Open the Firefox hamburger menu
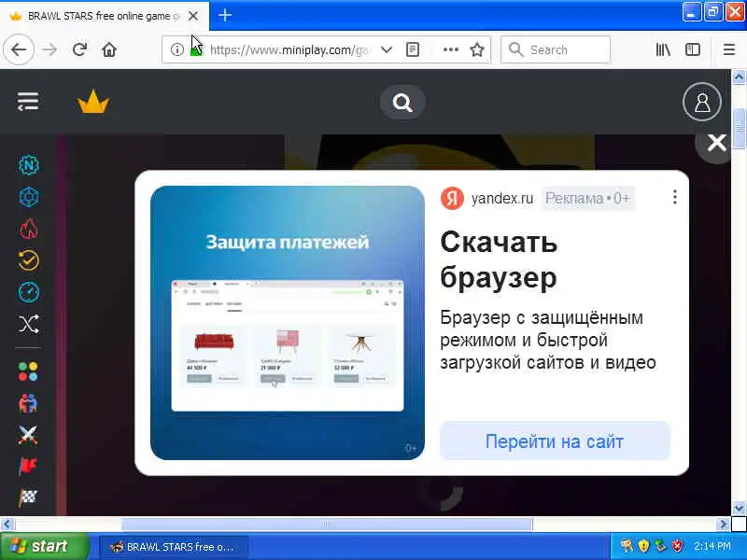Viewport: 747px width, 560px height. pyautogui.click(x=729, y=49)
